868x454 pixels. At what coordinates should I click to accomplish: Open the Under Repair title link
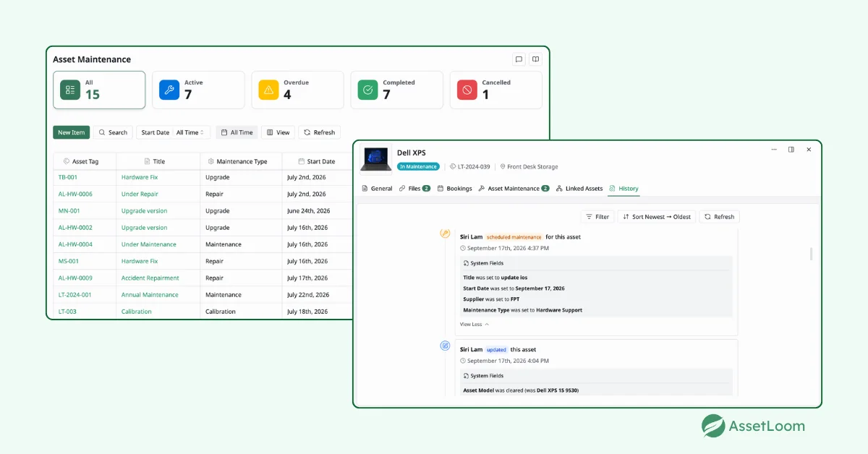140,194
